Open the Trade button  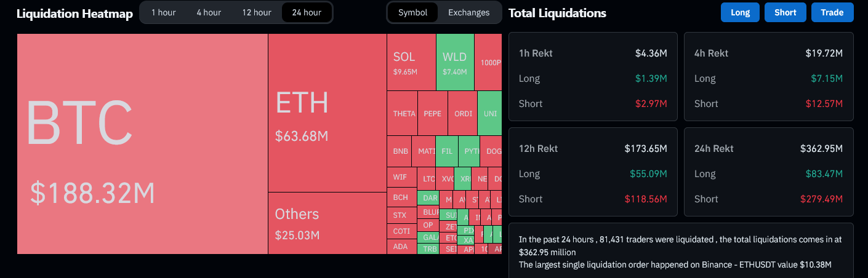coord(832,12)
